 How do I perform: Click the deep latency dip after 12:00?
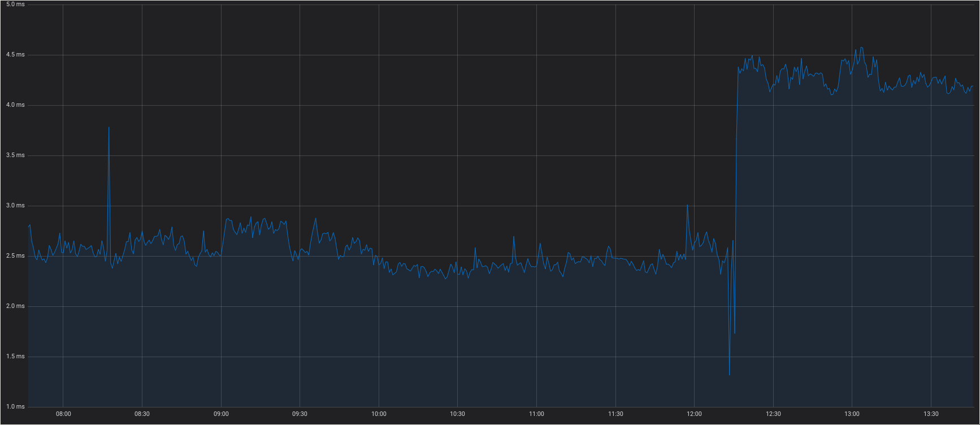point(730,375)
